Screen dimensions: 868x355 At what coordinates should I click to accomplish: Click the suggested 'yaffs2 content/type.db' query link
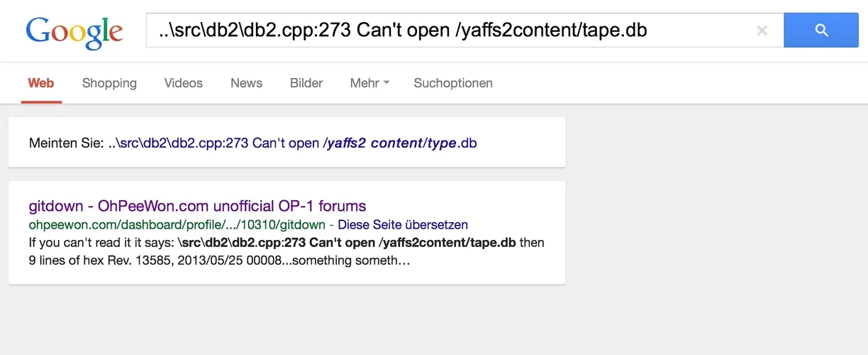coord(292,143)
